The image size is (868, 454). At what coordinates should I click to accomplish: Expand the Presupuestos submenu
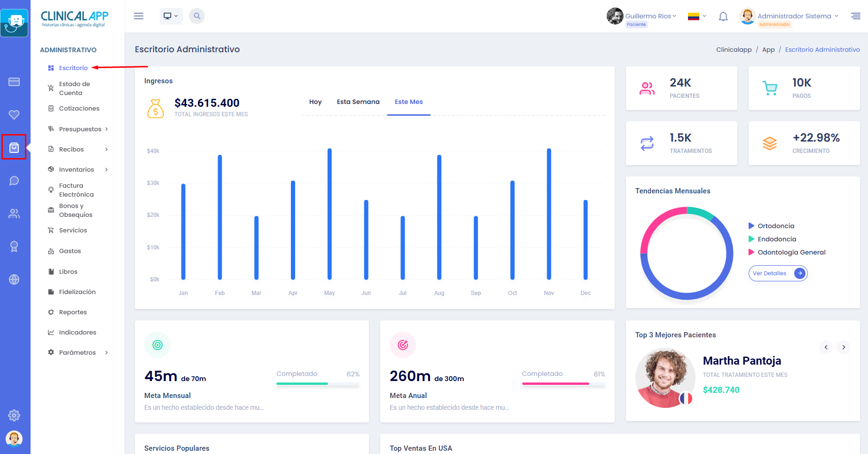pyautogui.click(x=80, y=129)
